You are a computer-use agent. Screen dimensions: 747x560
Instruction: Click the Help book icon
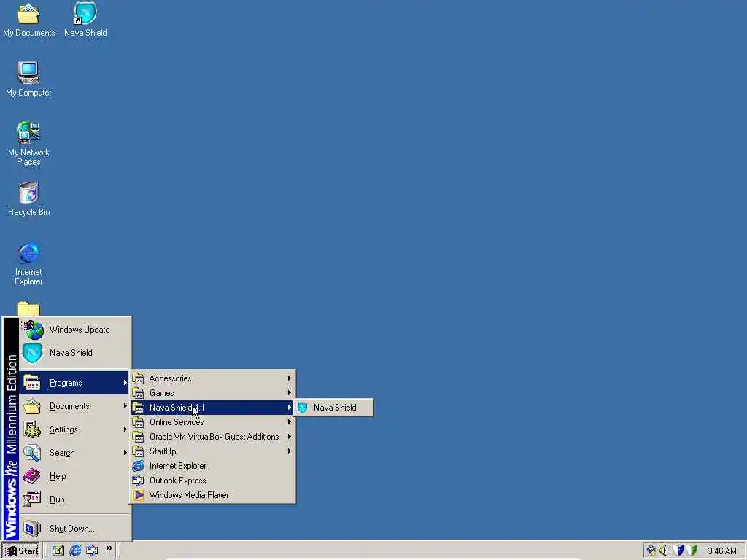tap(32, 476)
